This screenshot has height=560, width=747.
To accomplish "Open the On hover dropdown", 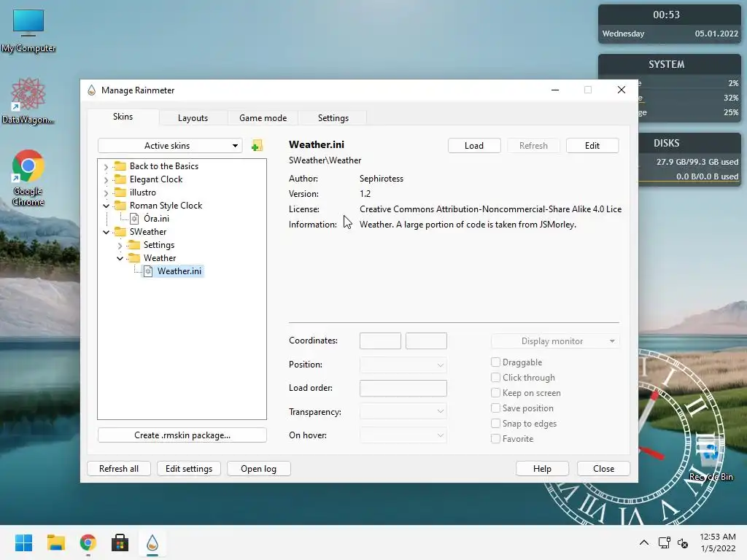I will tap(403, 435).
